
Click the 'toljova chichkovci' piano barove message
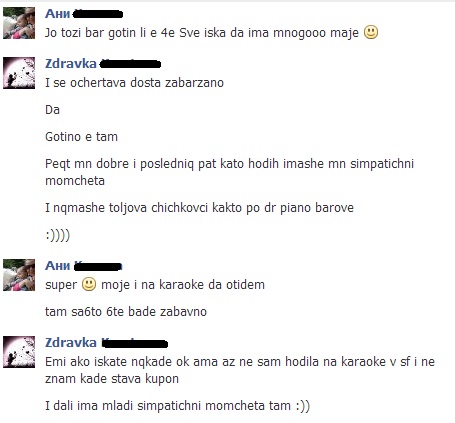pyautogui.click(x=199, y=208)
